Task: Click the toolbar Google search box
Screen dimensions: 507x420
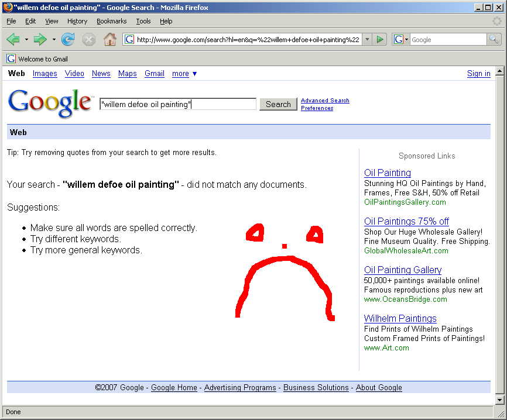Action: (x=448, y=39)
